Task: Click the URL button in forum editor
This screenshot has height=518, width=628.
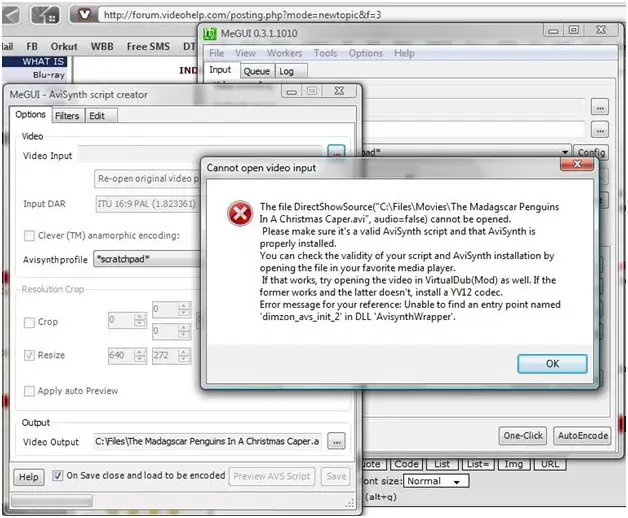Action: (x=550, y=464)
